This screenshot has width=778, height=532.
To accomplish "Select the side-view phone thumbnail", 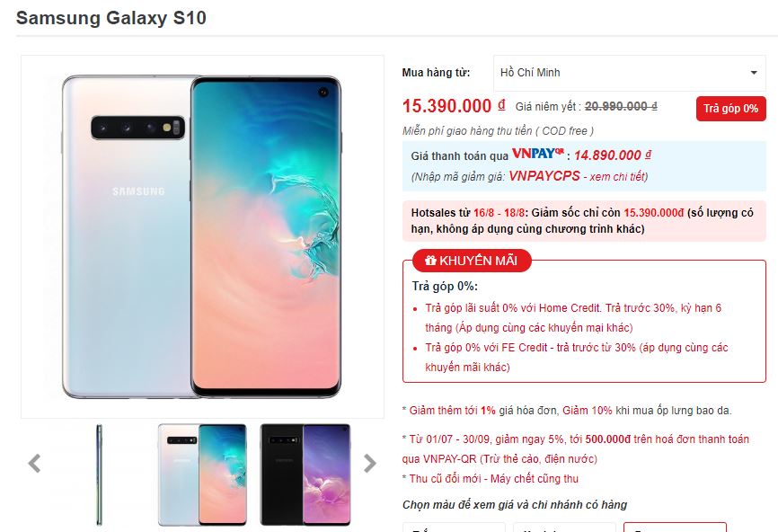I will coord(99,474).
